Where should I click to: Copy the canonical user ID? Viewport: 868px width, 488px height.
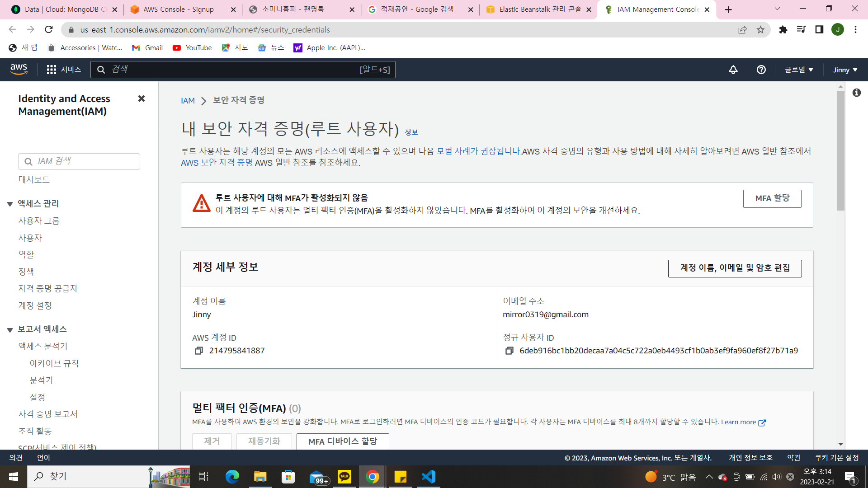[x=509, y=351]
